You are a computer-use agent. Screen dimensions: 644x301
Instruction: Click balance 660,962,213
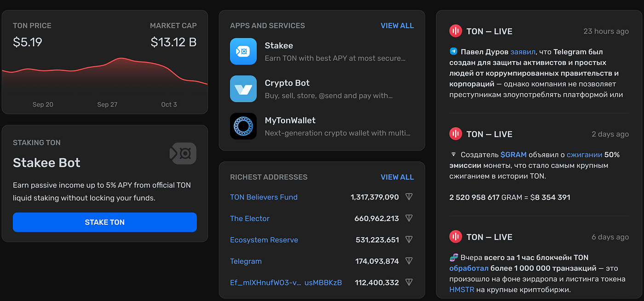376,218
